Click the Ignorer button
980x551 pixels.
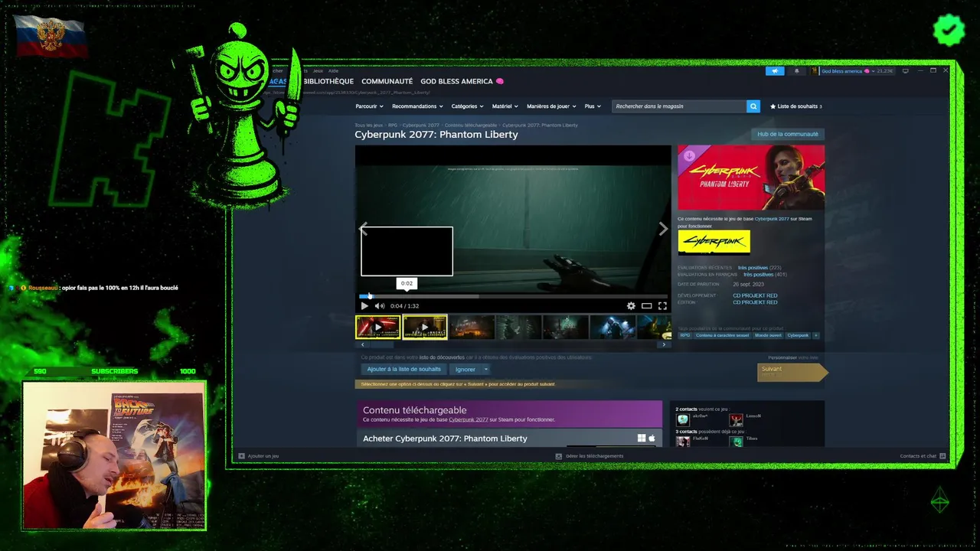[x=465, y=370]
